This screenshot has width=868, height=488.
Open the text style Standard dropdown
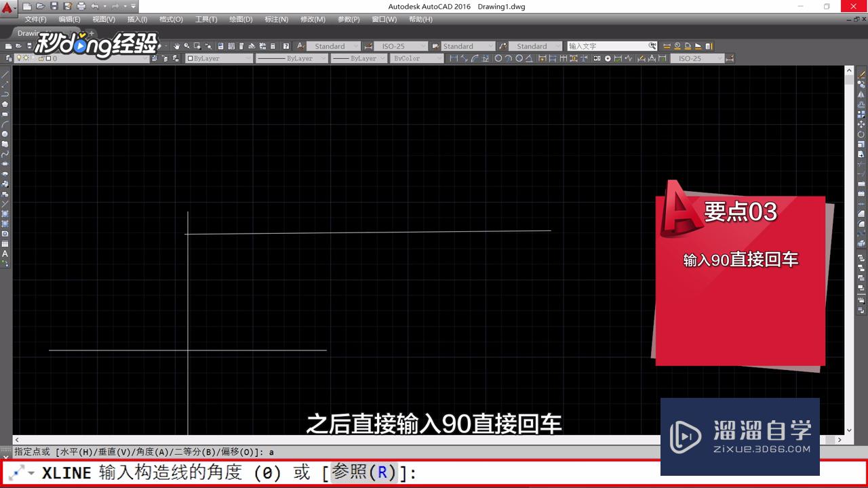[x=334, y=46]
